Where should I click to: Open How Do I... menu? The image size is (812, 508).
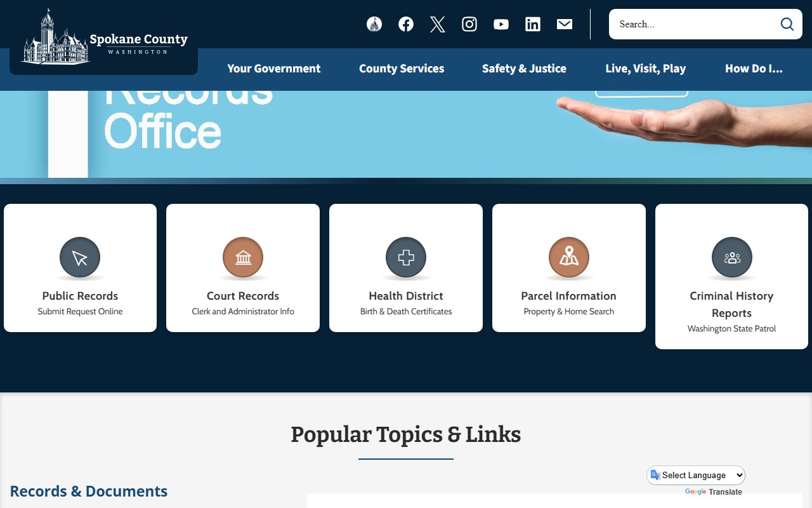point(754,69)
